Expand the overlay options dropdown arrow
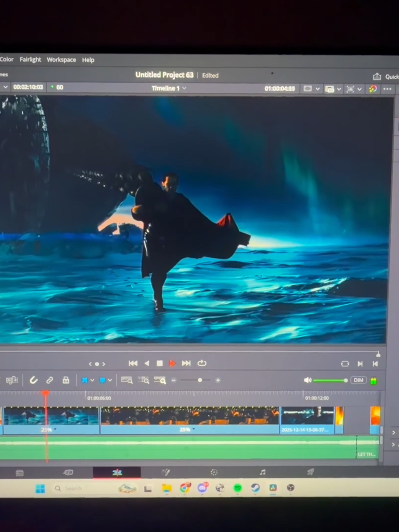399x532 pixels. click(318, 89)
